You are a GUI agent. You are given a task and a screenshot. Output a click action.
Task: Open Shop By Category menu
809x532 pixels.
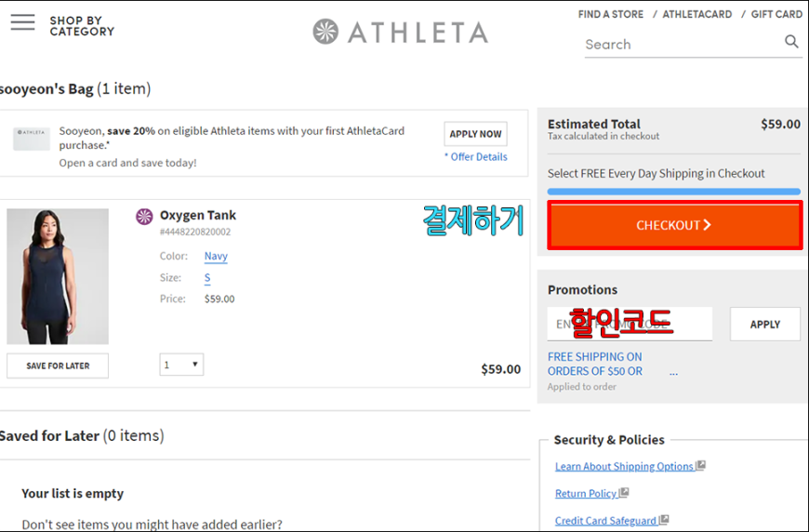[82, 26]
